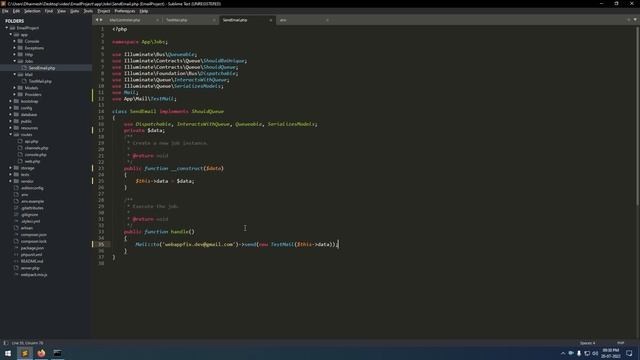This screenshot has width=640, height=360.
Task: Expand the database folder
Action: tap(11, 115)
